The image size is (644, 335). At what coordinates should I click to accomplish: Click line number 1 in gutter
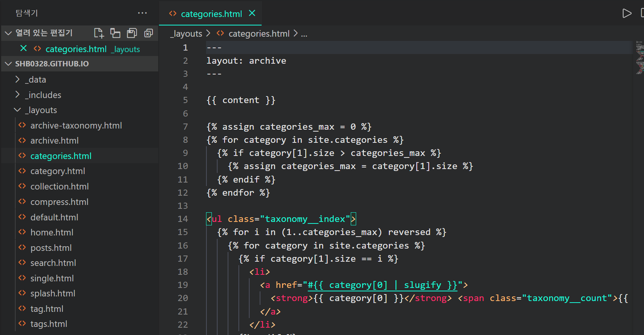coord(185,47)
